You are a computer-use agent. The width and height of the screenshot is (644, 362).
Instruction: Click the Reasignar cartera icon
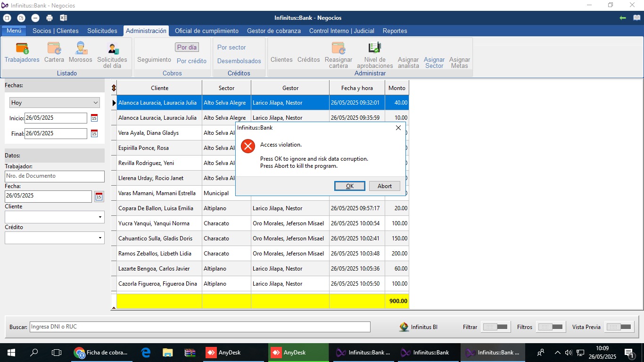pos(339,49)
